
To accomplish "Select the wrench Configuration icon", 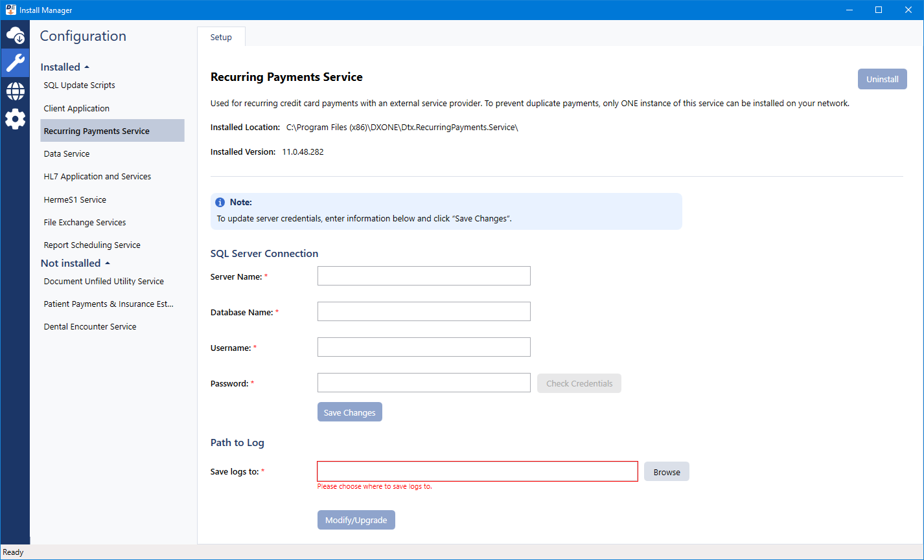I will click(x=15, y=63).
